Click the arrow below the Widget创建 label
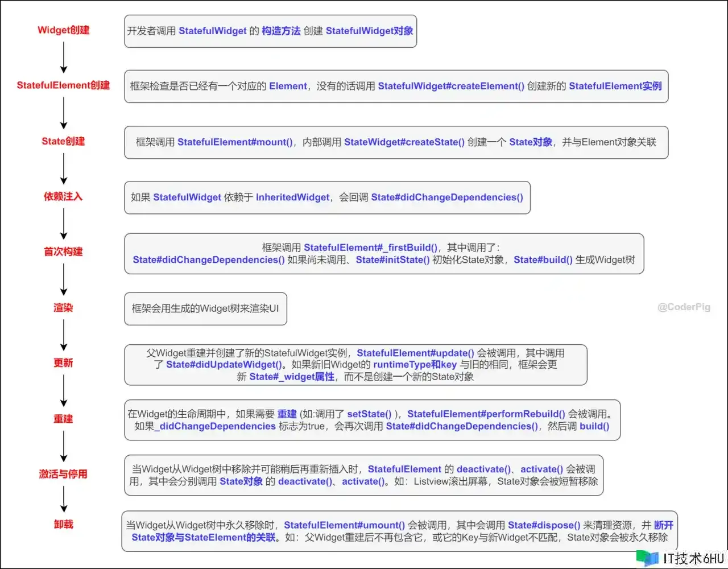The width and height of the screenshot is (728, 569). 64,57
